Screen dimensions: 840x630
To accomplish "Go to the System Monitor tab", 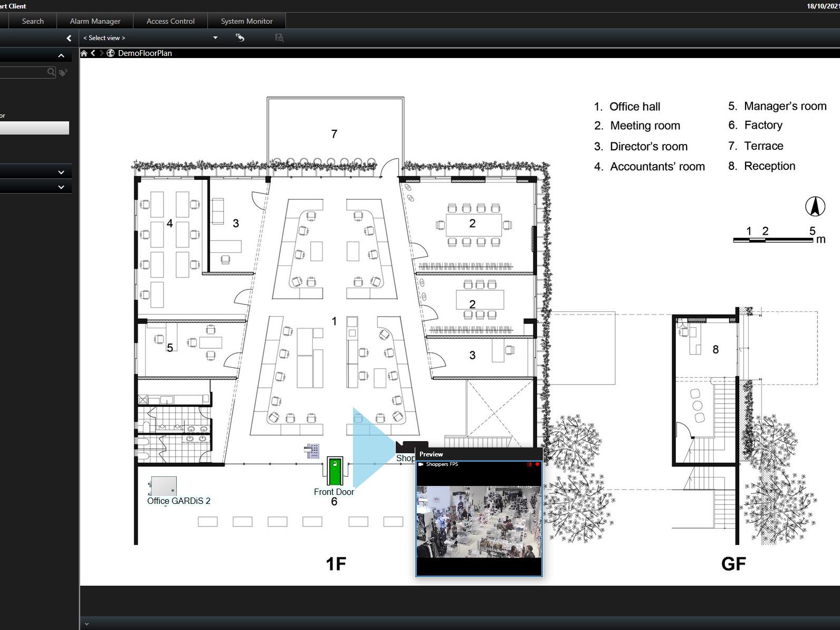I will (246, 21).
